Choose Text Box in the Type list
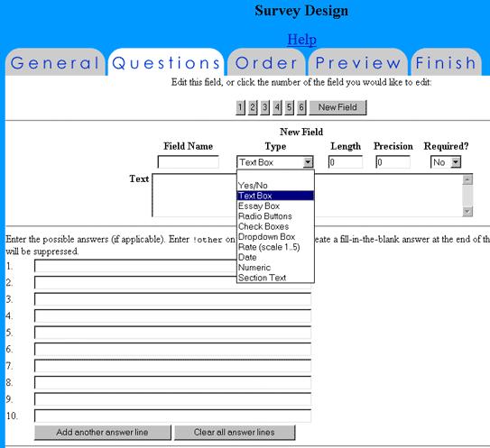The image size is (490, 448). (275, 196)
